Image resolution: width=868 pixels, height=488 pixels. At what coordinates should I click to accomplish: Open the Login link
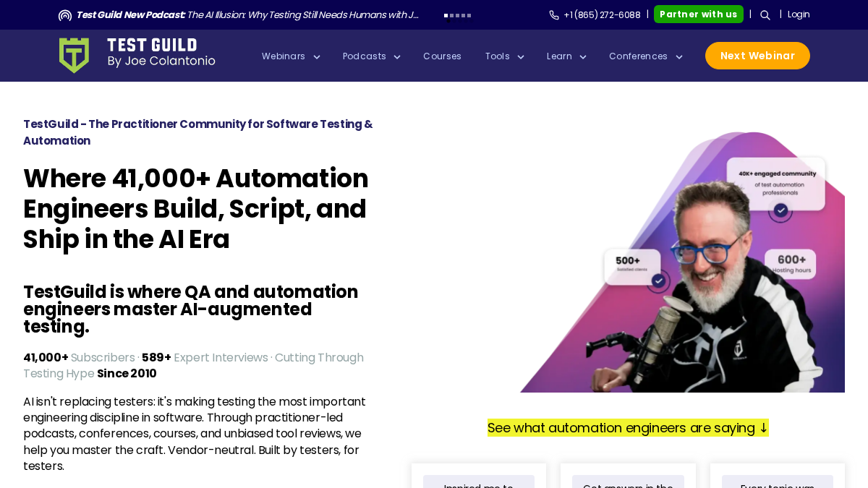click(x=799, y=14)
